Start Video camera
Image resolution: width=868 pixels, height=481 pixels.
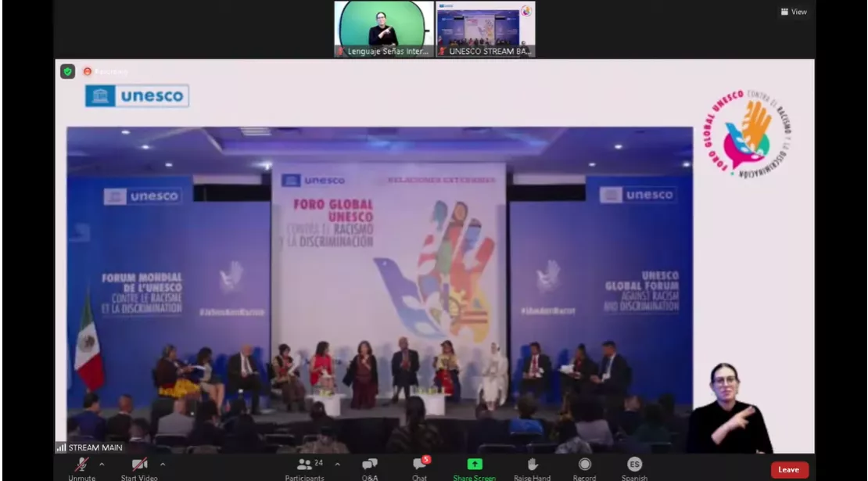coord(139,468)
